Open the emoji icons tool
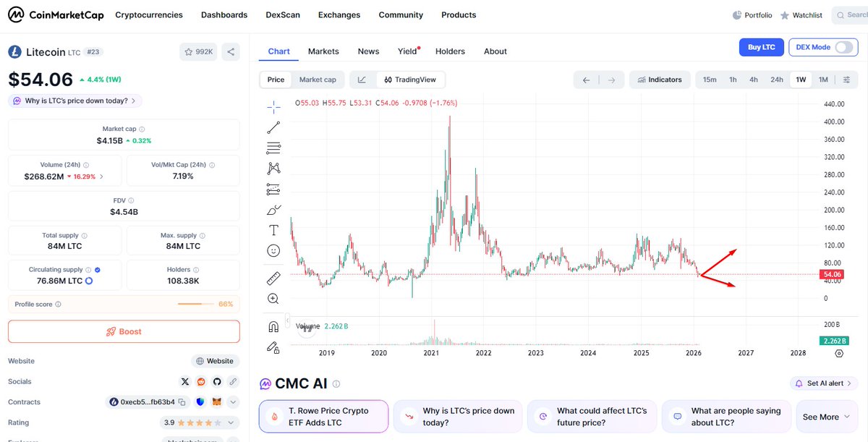 [273, 250]
